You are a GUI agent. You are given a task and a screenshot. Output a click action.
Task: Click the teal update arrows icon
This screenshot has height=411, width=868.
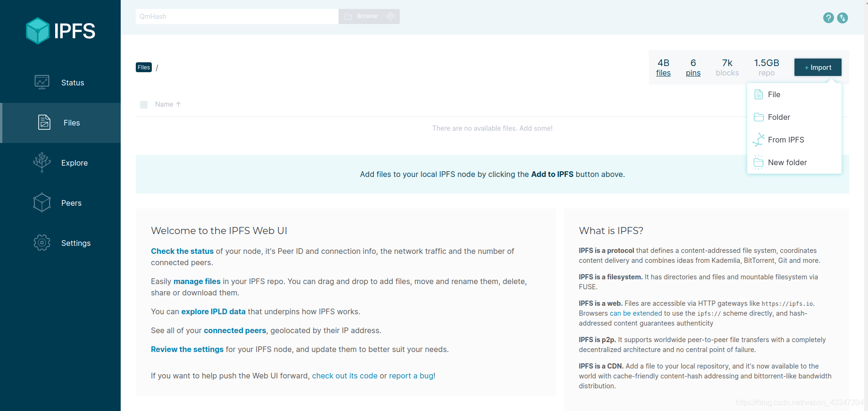click(x=843, y=18)
